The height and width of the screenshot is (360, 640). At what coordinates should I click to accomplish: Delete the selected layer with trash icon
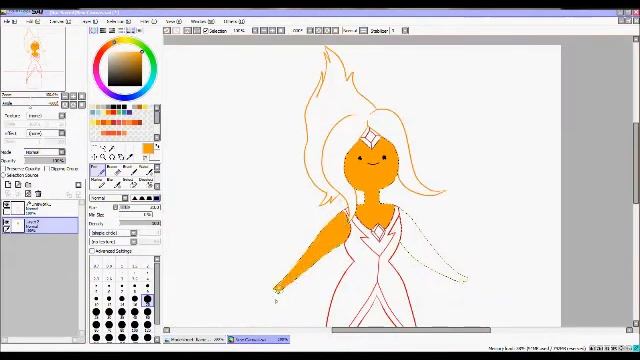pos(38,193)
